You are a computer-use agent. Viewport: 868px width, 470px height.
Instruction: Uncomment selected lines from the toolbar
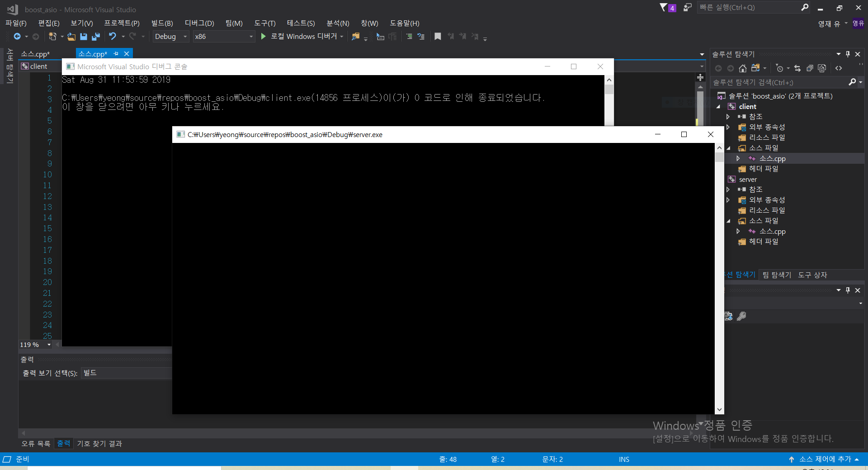click(421, 36)
